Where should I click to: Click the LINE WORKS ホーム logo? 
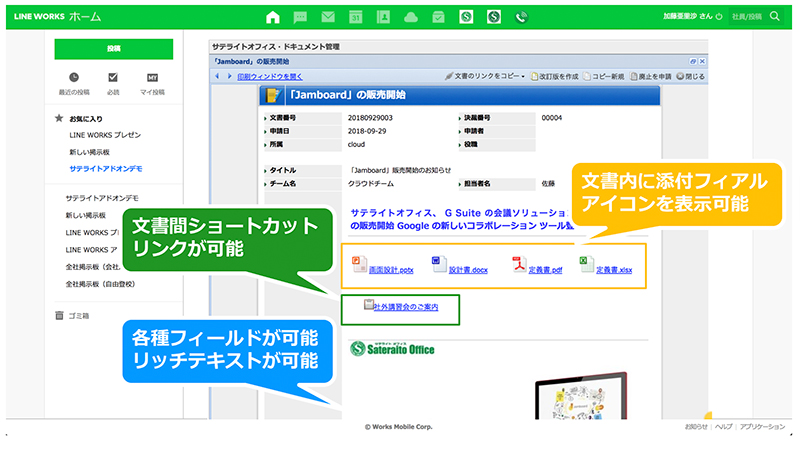pyautogui.click(x=57, y=17)
